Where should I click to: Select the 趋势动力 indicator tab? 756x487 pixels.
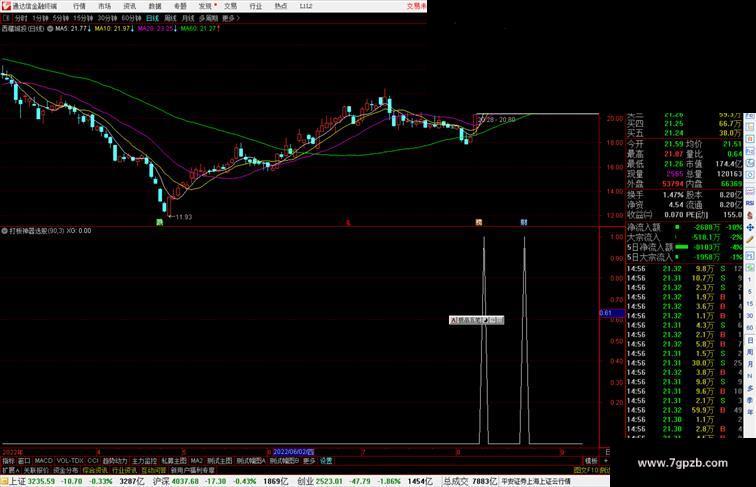click(x=115, y=461)
